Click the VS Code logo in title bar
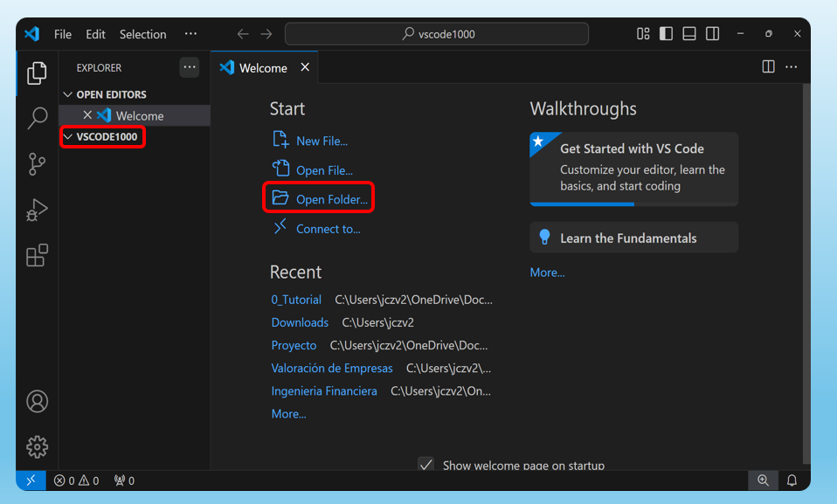Screen dimensions: 837x504 click(32, 34)
